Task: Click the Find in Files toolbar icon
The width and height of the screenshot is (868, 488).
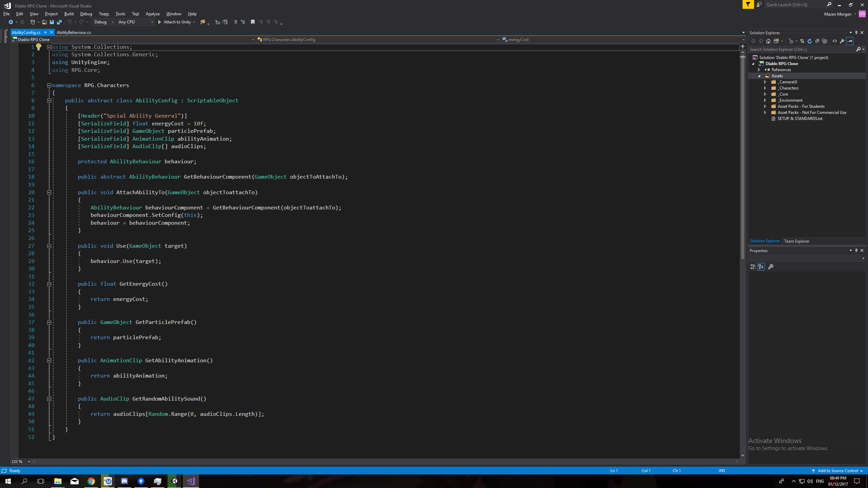Action: [202, 22]
